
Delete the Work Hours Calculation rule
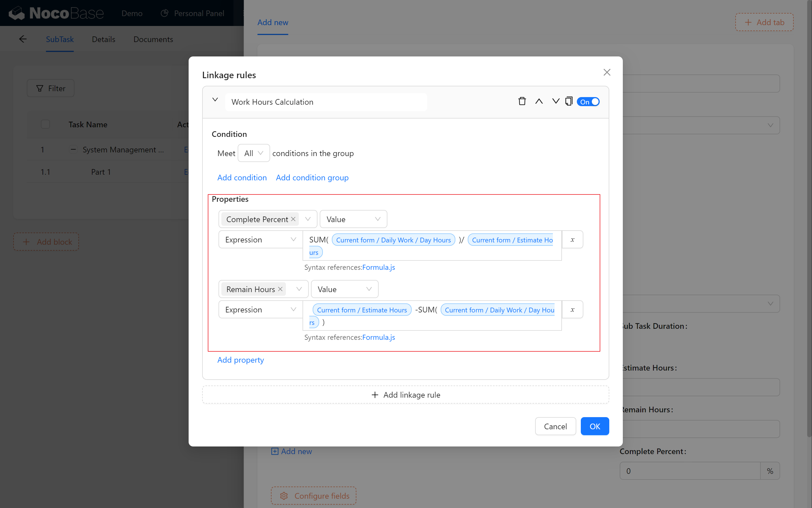point(522,102)
